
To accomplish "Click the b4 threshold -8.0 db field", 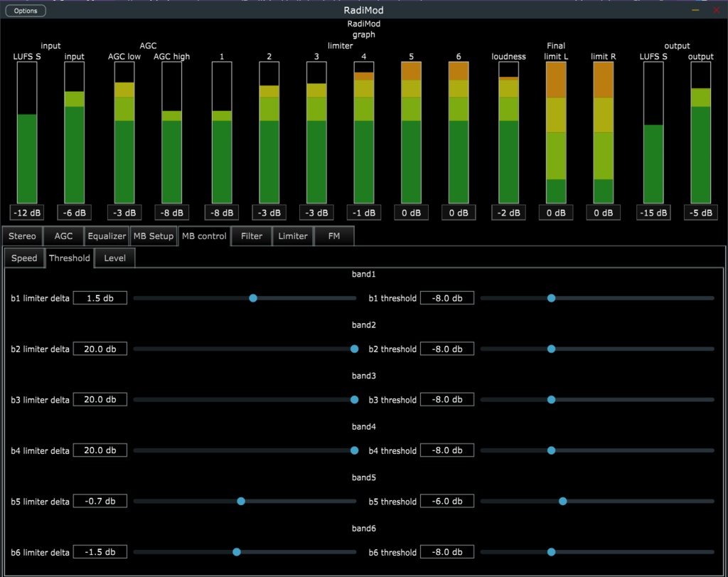I will pos(447,450).
